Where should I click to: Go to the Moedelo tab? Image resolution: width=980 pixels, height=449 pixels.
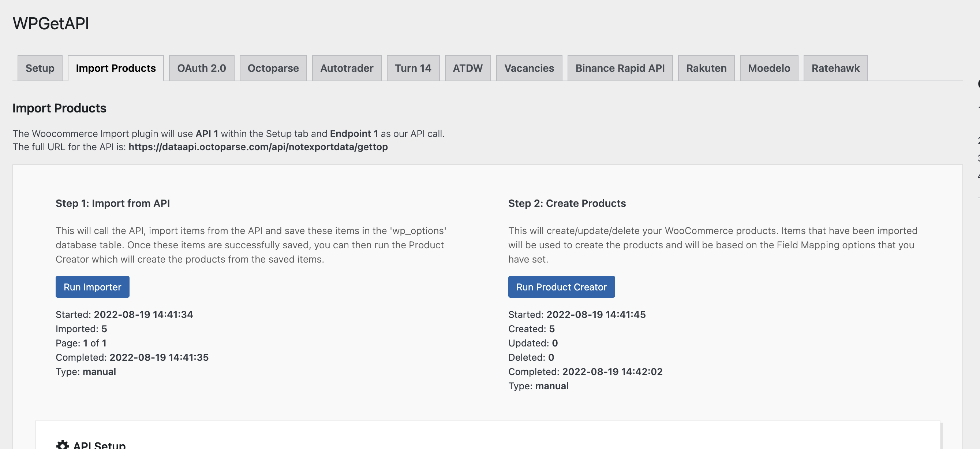[769, 68]
